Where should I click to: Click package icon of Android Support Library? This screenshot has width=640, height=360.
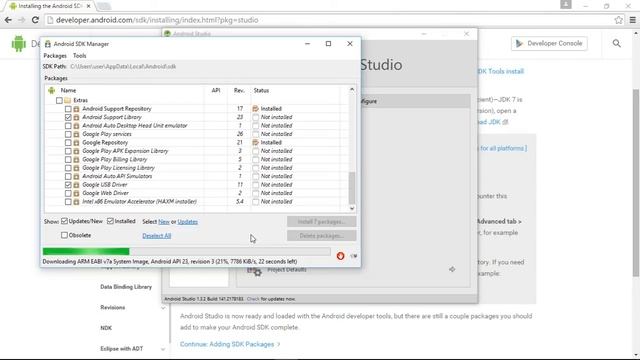pos(76,117)
